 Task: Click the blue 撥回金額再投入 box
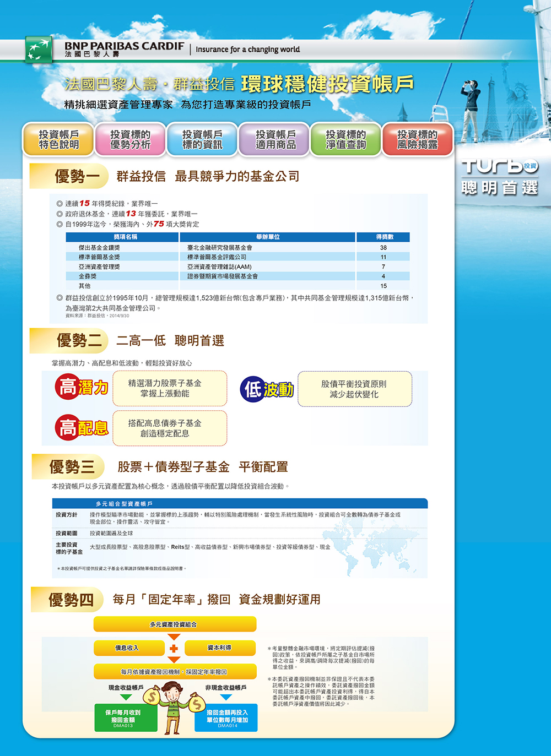coord(226,717)
